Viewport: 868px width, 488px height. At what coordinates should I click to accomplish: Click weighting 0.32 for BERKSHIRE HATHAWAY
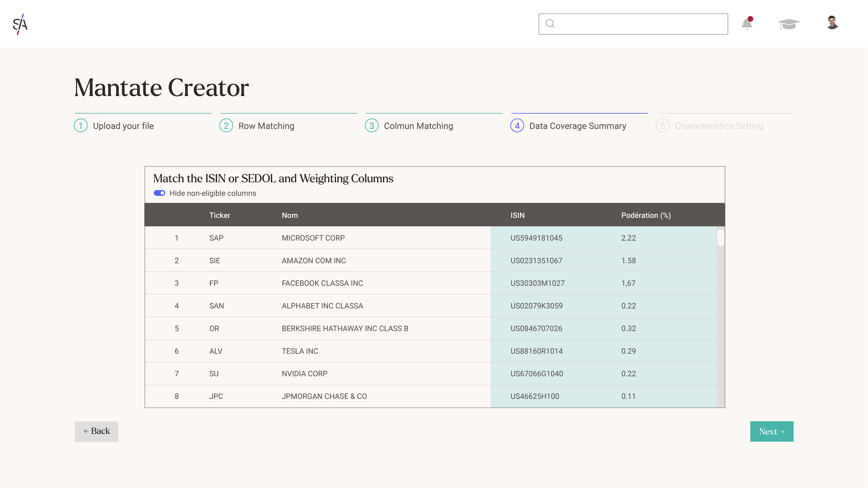click(628, 328)
